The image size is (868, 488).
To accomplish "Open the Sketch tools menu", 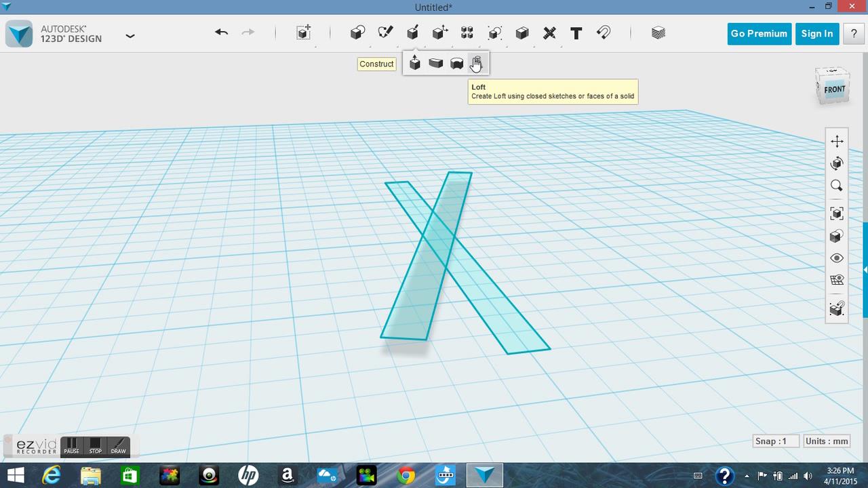I will 385,33.
